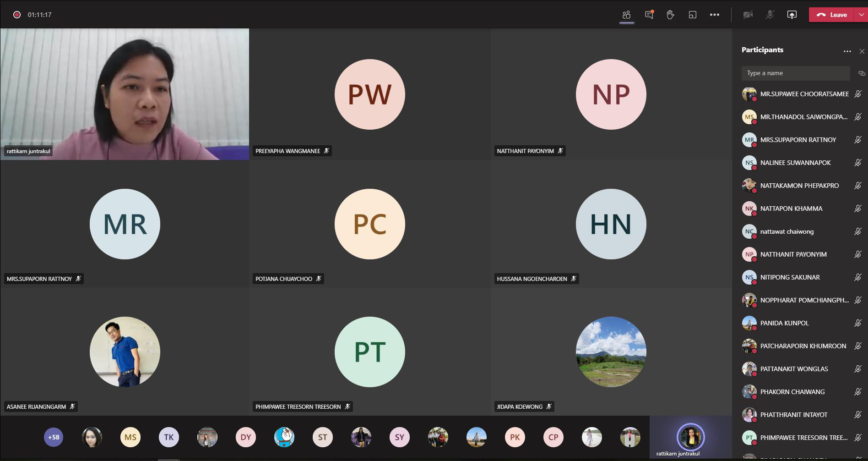
Task: Click the TK avatar in bottom strip
Action: coord(169,437)
